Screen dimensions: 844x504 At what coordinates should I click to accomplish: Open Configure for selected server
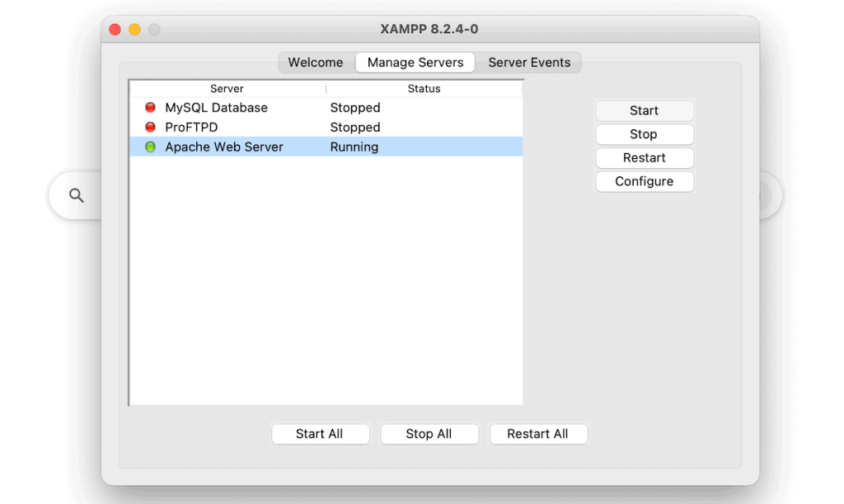(645, 182)
